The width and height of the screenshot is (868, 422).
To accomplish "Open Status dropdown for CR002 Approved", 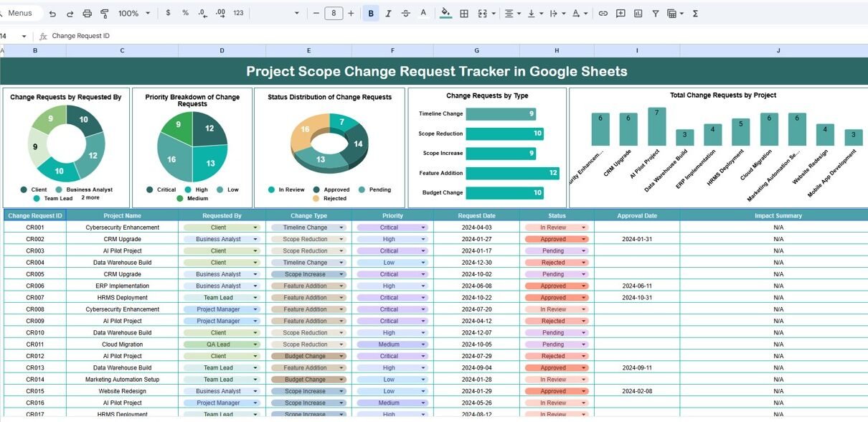I will pyautogui.click(x=583, y=240).
